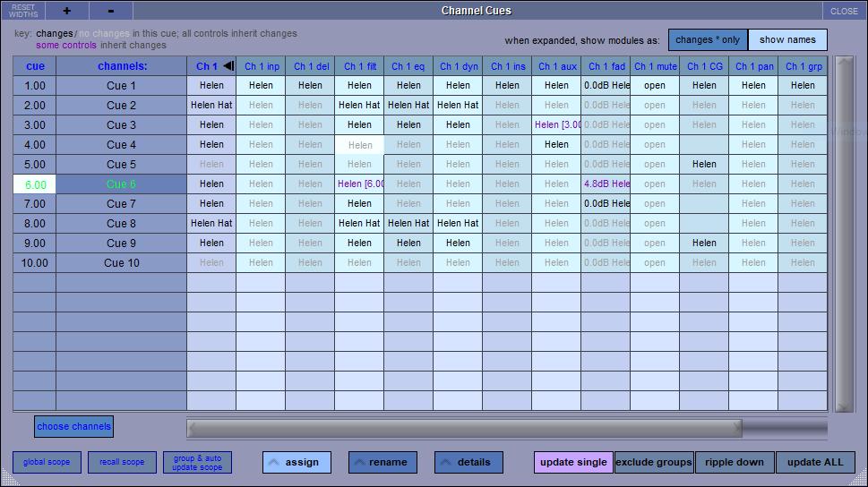Toggle ripple down option
This screenshot has height=487, width=868.
[x=735, y=462]
